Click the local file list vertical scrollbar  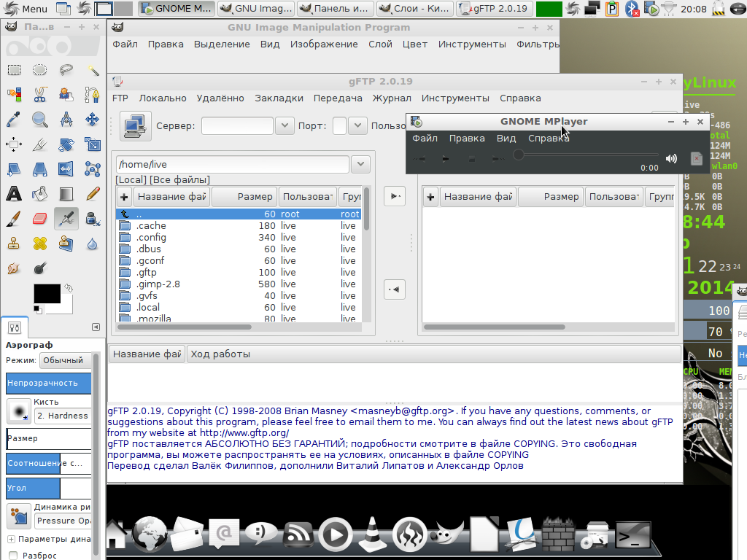(366, 252)
